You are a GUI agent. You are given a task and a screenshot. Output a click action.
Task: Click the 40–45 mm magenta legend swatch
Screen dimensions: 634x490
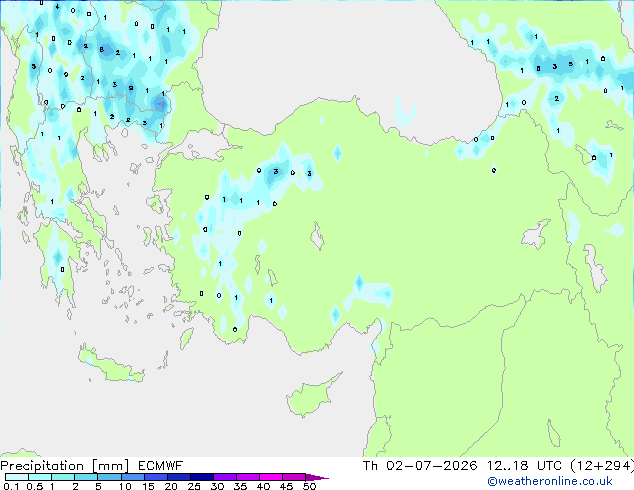pyautogui.click(x=271, y=477)
